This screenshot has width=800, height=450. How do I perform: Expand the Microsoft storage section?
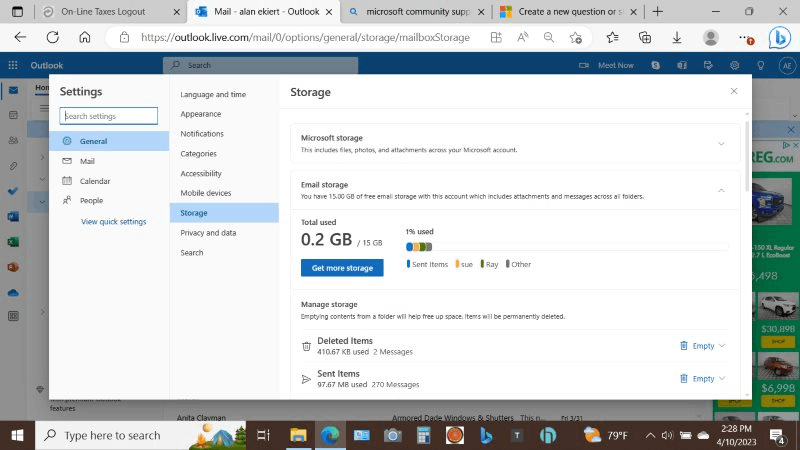point(721,144)
